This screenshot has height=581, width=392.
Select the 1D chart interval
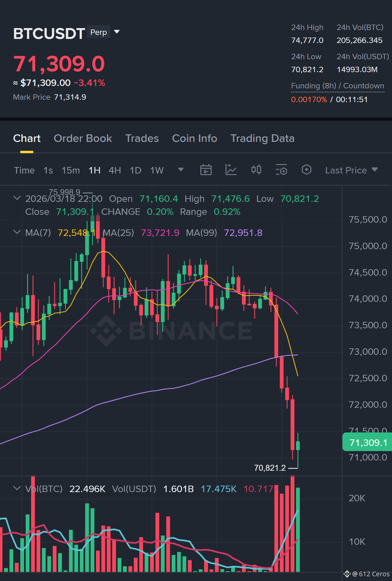135,170
